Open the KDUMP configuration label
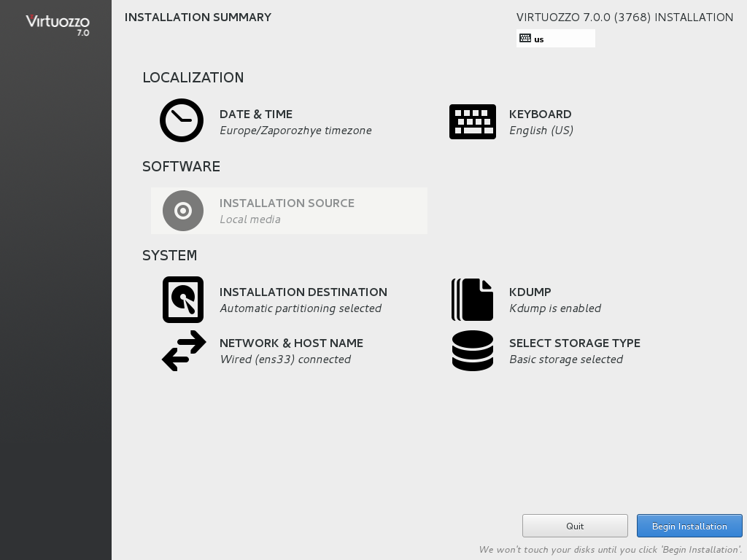747x560 pixels. point(530,292)
